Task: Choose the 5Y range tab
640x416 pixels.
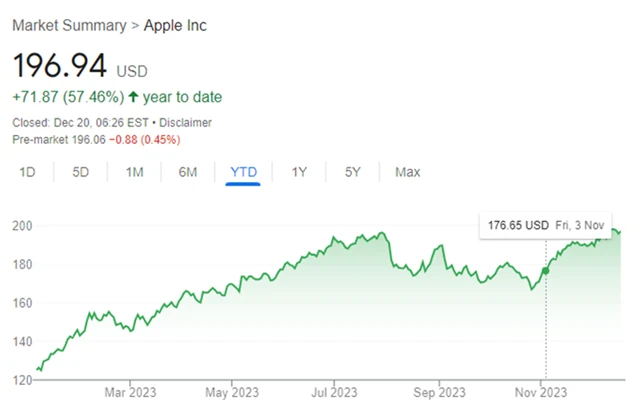Action: click(x=352, y=172)
